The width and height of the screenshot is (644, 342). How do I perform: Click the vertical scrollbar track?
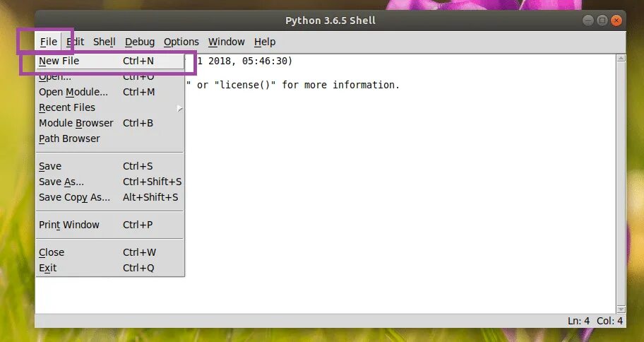(621, 184)
